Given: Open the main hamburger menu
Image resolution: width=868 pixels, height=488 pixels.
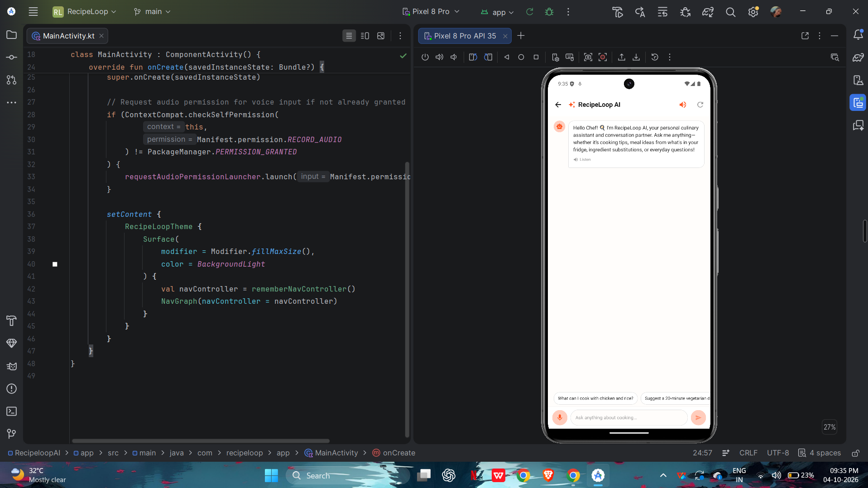Looking at the screenshot, I should [33, 12].
